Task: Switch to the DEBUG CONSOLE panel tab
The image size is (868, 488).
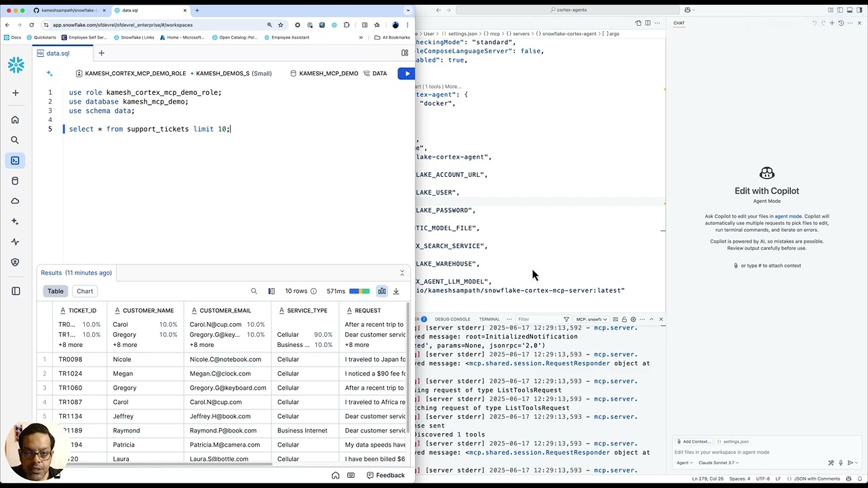Action: point(452,319)
